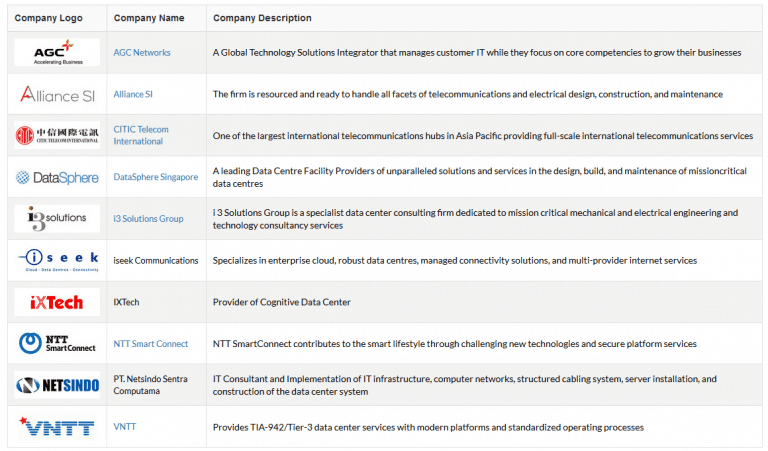Click the iseek logo image

57,261
